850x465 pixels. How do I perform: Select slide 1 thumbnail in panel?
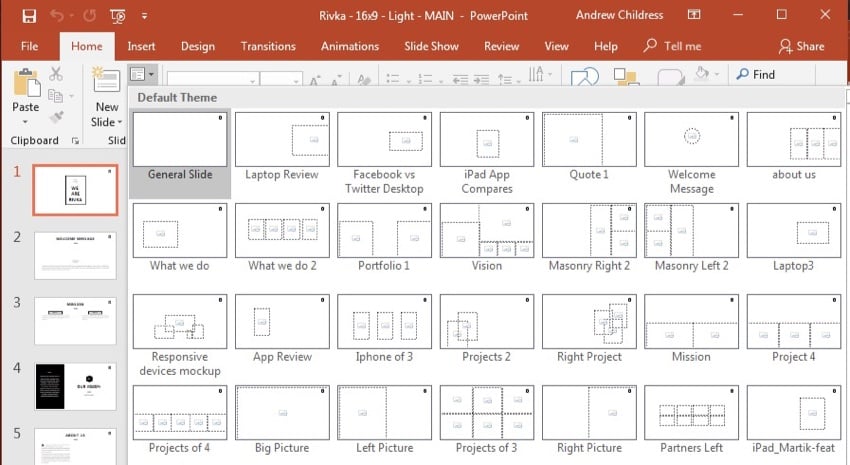75,190
